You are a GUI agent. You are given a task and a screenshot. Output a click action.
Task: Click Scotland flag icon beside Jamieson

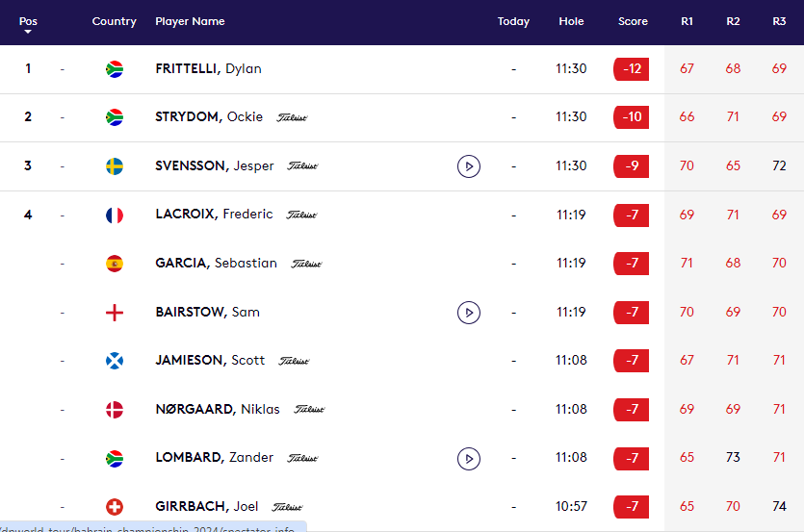coord(115,361)
